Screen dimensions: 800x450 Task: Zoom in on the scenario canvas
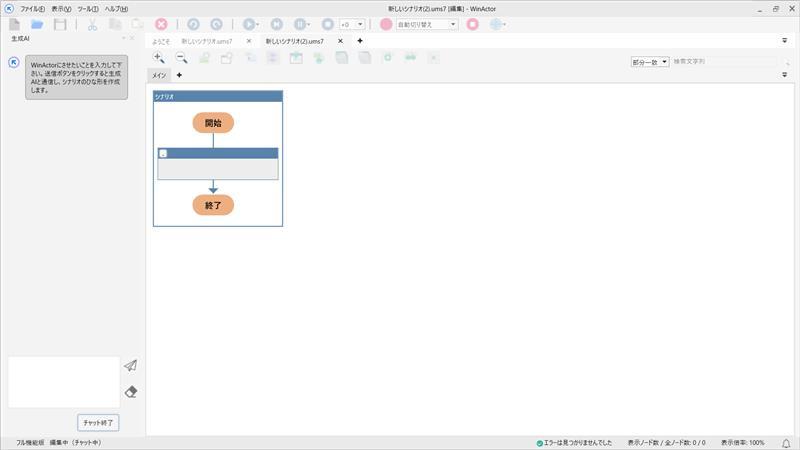pyautogui.click(x=159, y=59)
